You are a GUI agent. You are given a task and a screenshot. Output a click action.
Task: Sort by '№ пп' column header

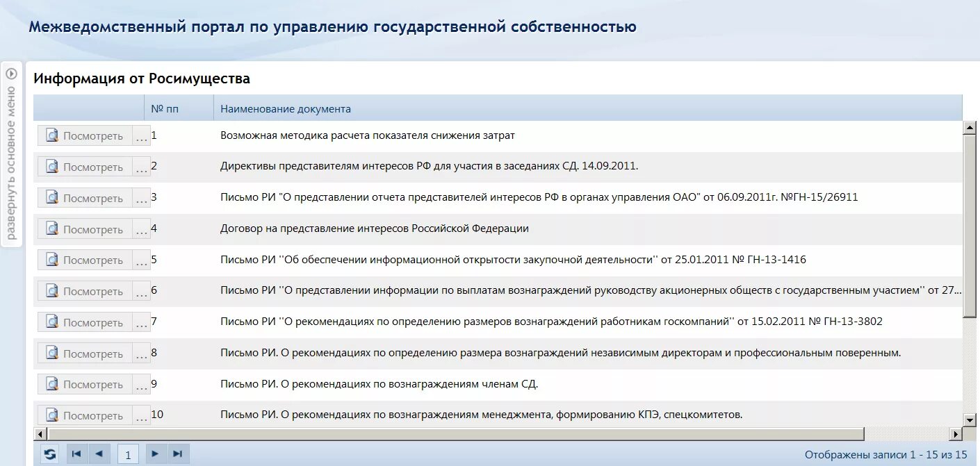coord(179,108)
